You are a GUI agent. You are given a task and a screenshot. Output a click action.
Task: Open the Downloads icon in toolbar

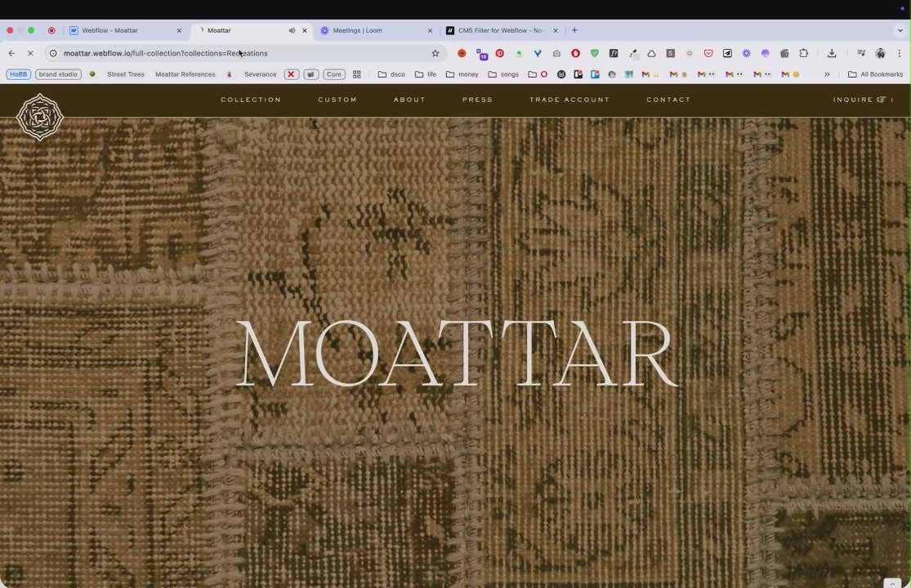point(832,53)
